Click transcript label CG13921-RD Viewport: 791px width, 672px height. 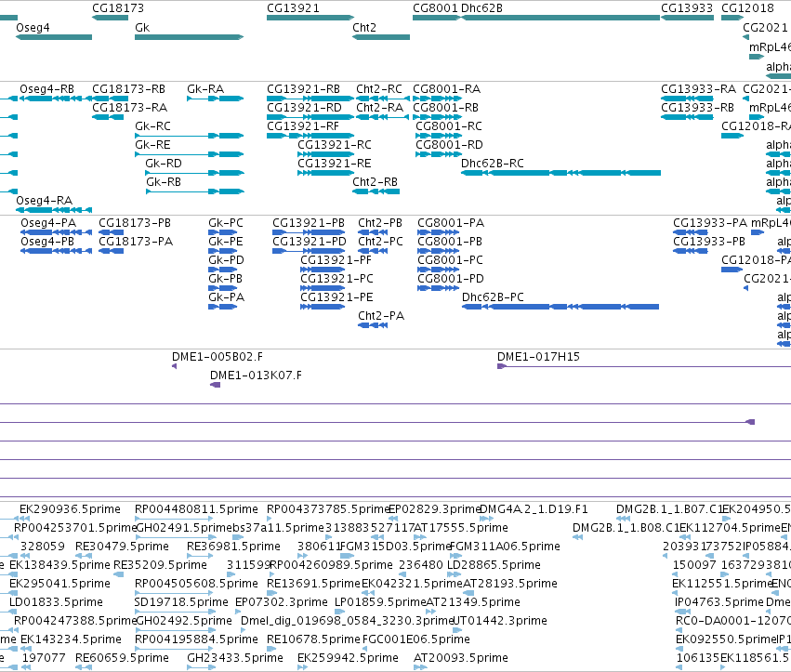tap(304, 108)
